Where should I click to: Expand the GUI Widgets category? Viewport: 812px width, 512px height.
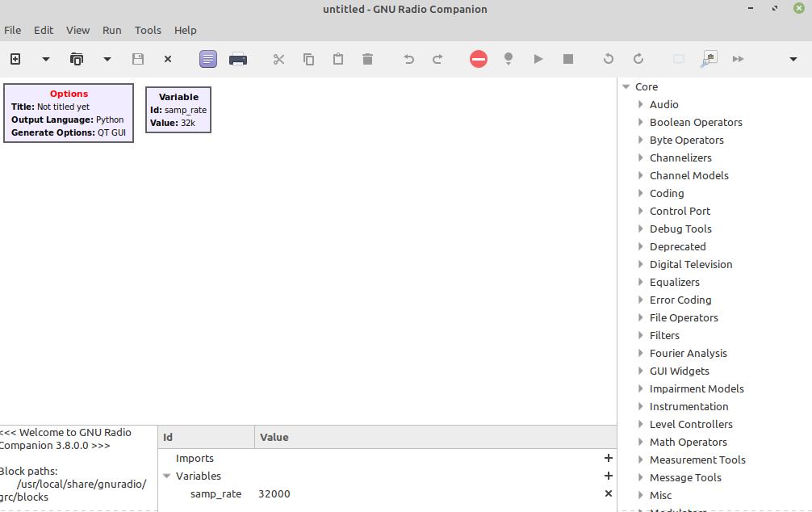pyautogui.click(x=641, y=371)
